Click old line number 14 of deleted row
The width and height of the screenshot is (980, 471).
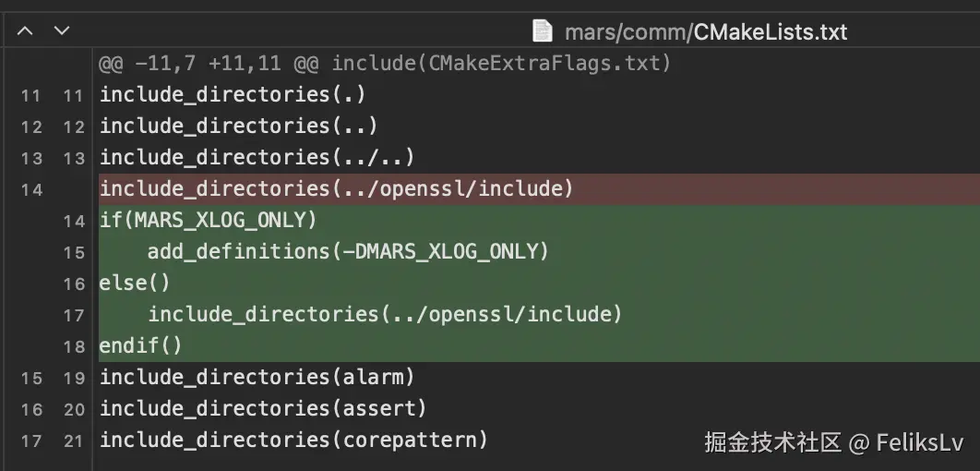(x=30, y=190)
